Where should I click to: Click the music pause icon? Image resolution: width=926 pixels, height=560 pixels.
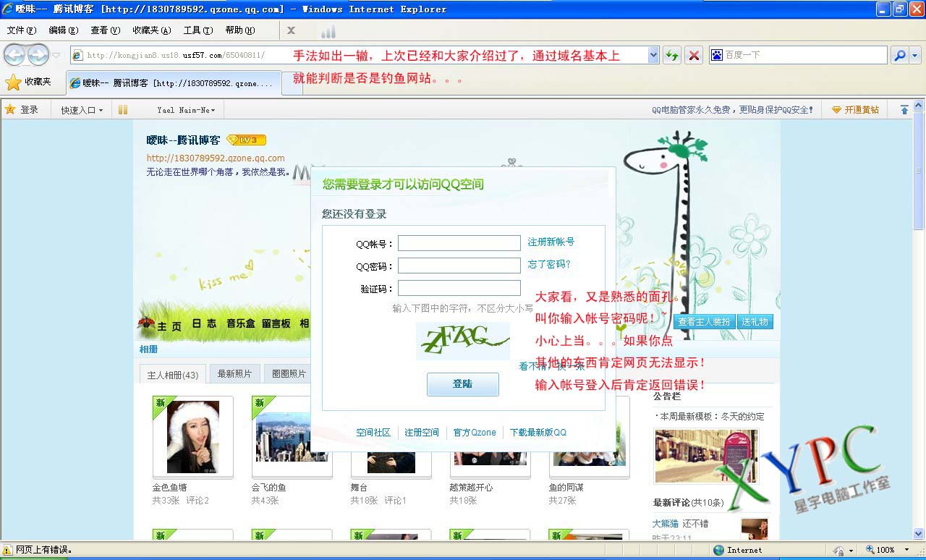click(123, 110)
